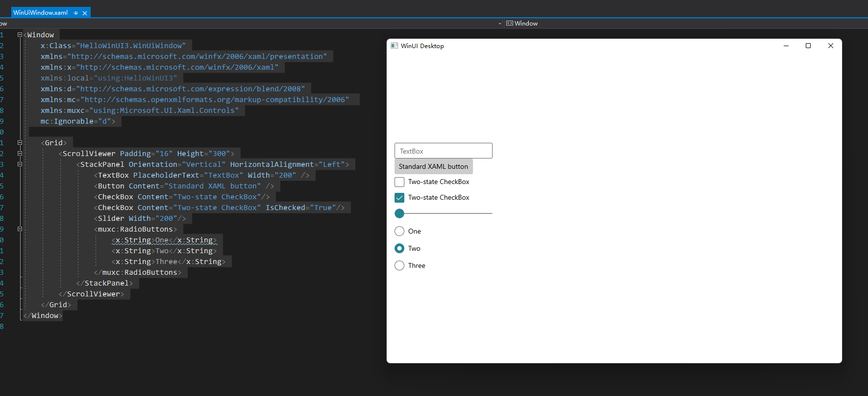Click the x:String Two code line
The width and height of the screenshot is (868, 396).
(x=164, y=251)
